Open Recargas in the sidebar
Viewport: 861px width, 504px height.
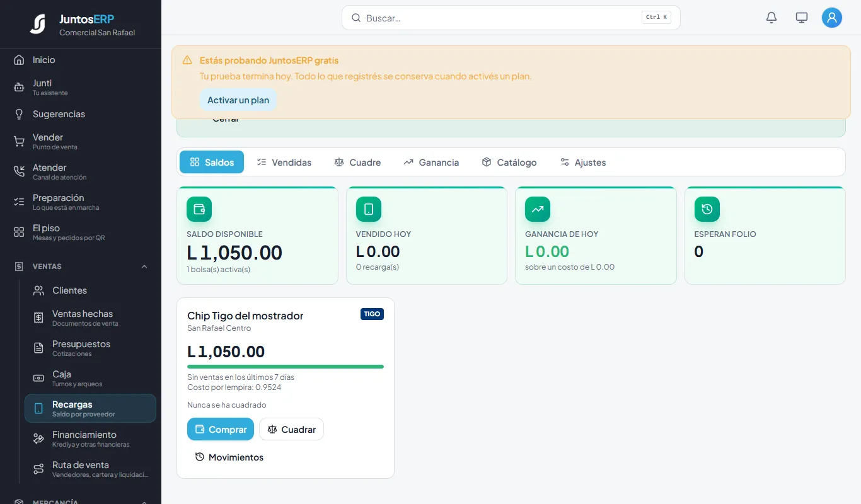click(90, 408)
